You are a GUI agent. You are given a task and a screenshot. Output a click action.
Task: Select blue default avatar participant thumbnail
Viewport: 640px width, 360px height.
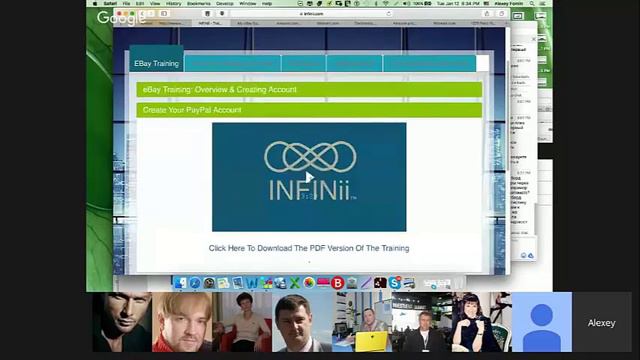pyautogui.click(x=542, y=322)
